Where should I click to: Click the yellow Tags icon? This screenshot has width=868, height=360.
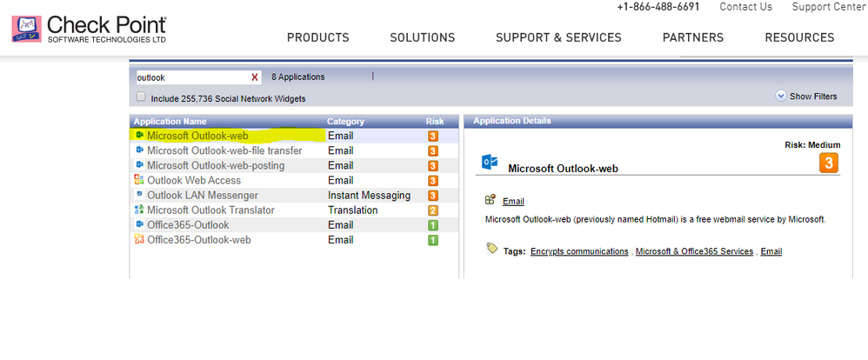[491, 250]
